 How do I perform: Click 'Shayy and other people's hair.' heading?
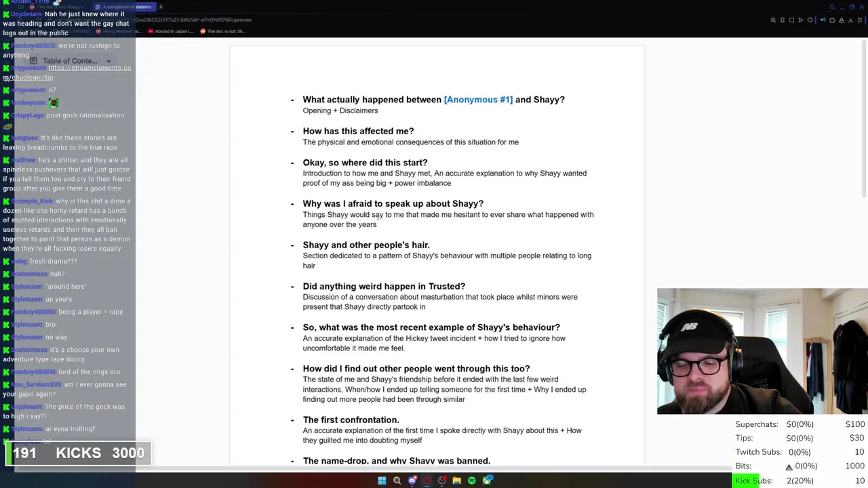point(366,245)
